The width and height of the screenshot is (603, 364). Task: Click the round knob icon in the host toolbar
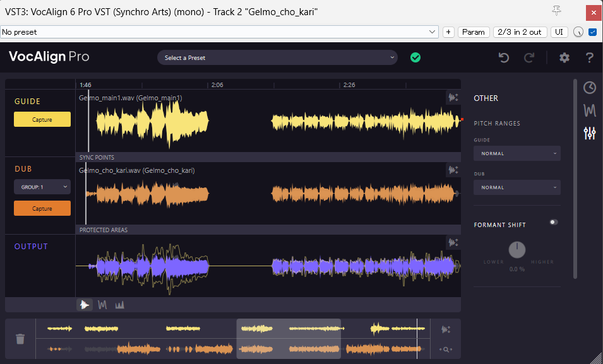point(578,32)
